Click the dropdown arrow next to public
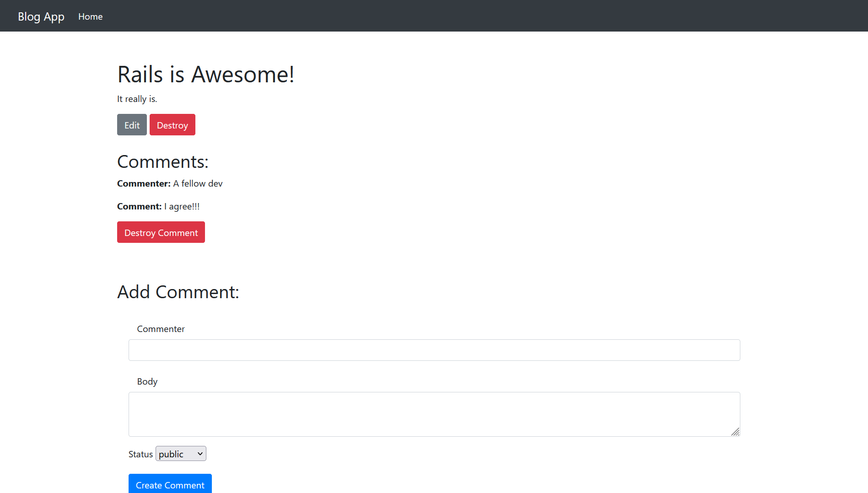Viewport: 868px width, 493px height. click(x=199, y=453)
